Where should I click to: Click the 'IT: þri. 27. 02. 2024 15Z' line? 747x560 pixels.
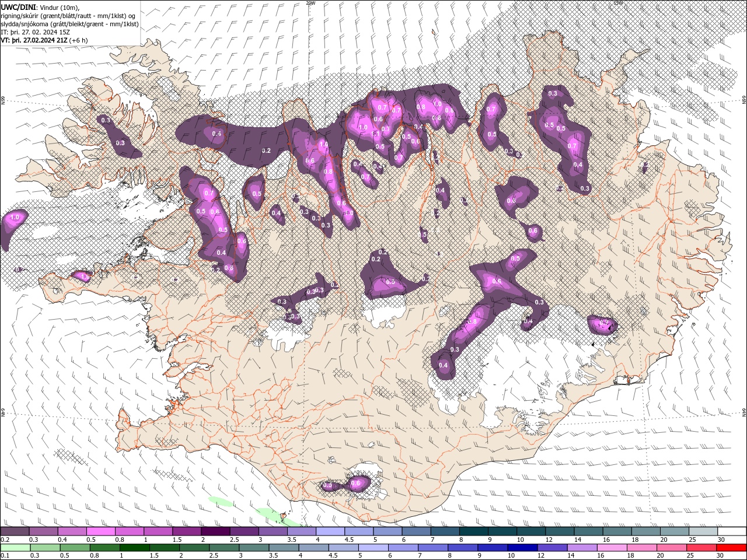point(35,32)
